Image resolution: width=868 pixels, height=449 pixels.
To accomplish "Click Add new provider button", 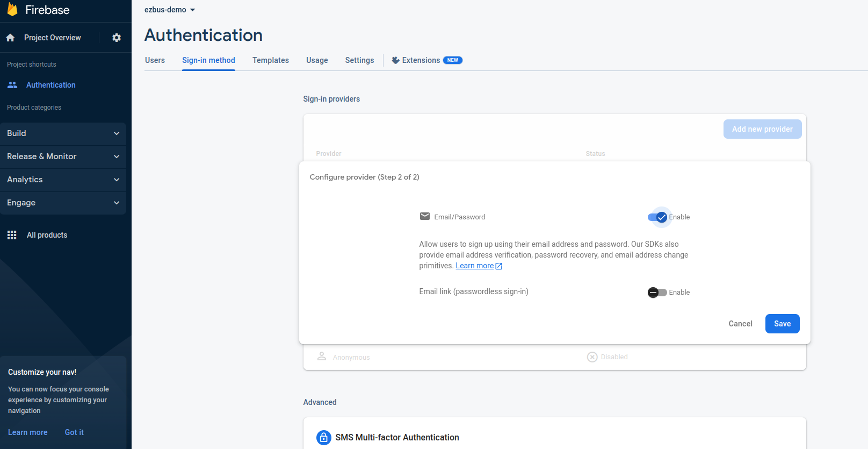I will 762,129.
